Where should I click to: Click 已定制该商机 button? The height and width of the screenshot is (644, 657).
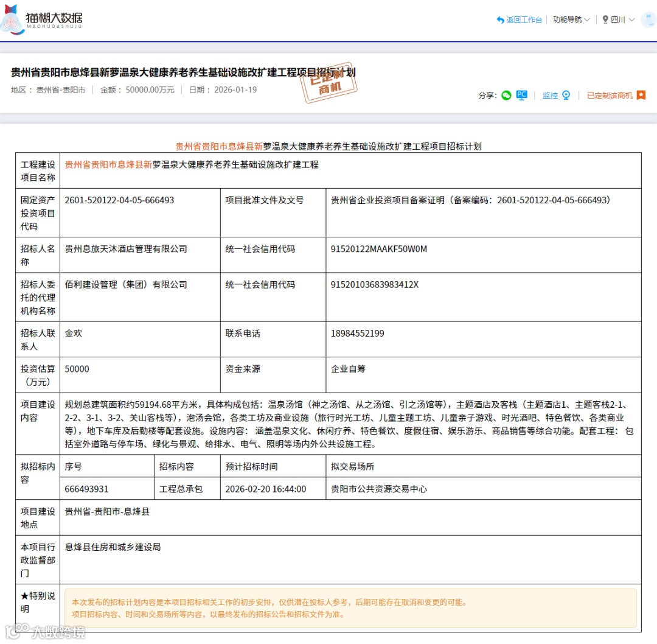[610, 96]
